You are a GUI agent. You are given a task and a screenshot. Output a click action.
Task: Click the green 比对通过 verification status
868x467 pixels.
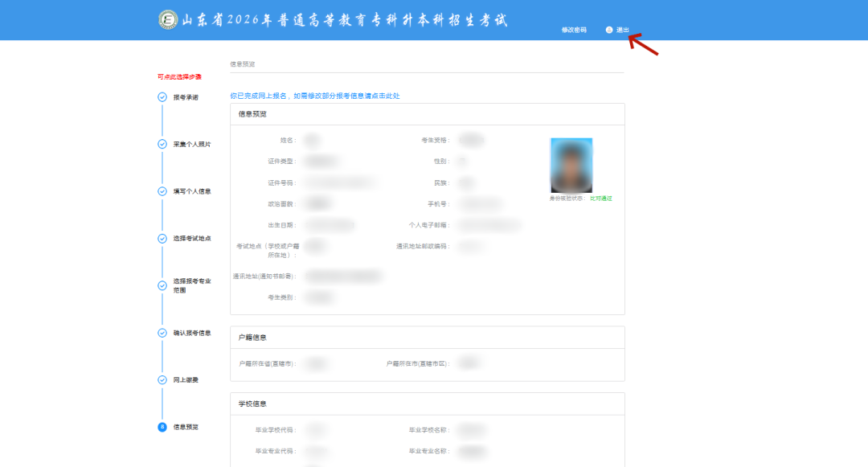601,198
